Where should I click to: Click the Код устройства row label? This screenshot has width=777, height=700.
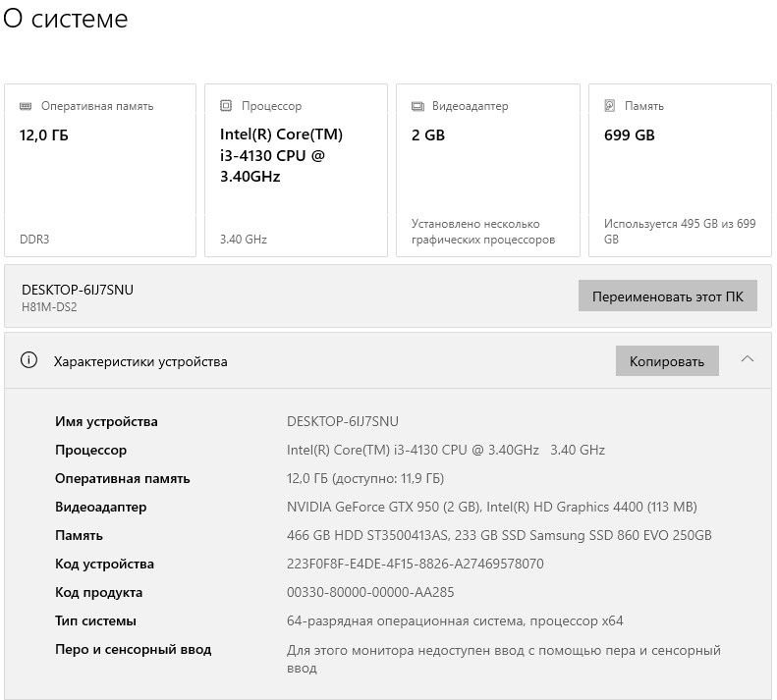[104, 564]
